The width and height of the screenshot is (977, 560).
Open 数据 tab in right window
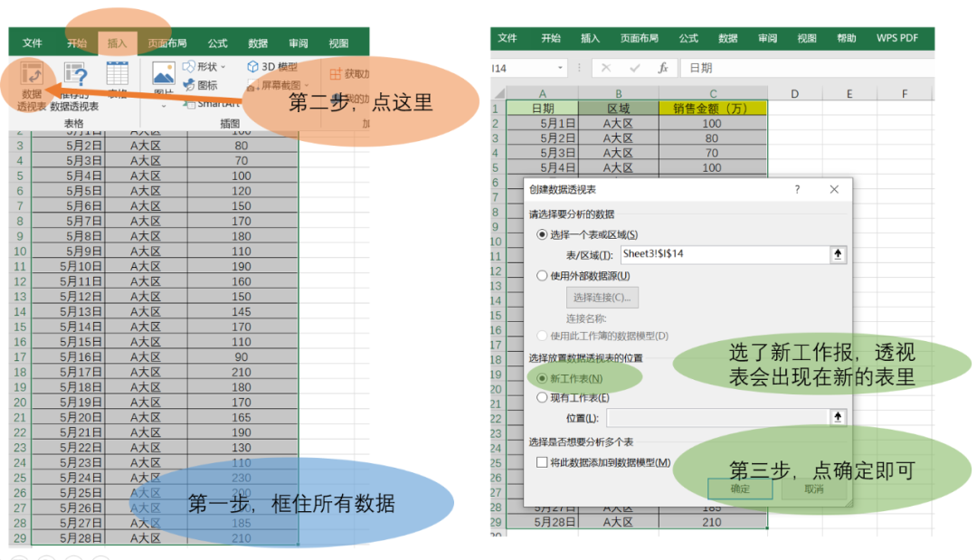point(727,38)
